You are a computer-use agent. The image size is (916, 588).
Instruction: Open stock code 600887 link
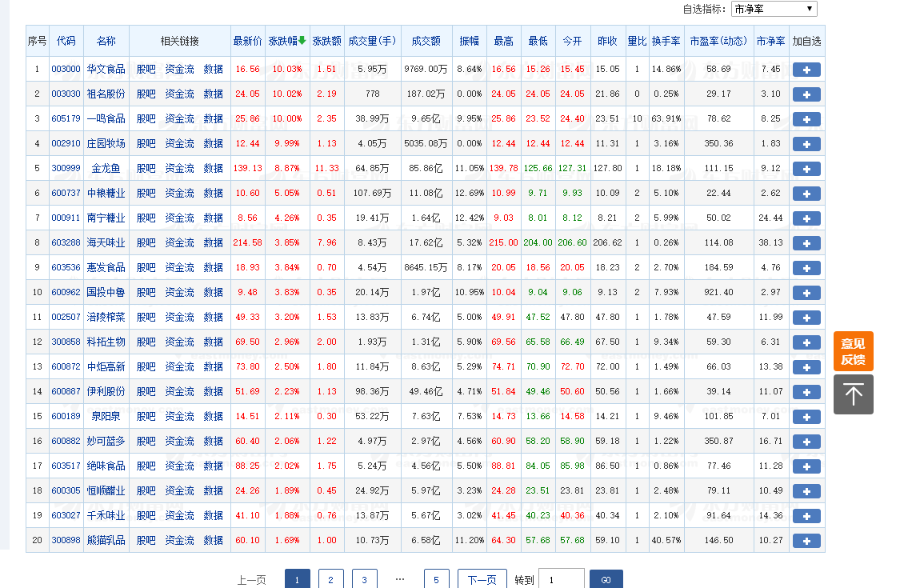[66, 392]
